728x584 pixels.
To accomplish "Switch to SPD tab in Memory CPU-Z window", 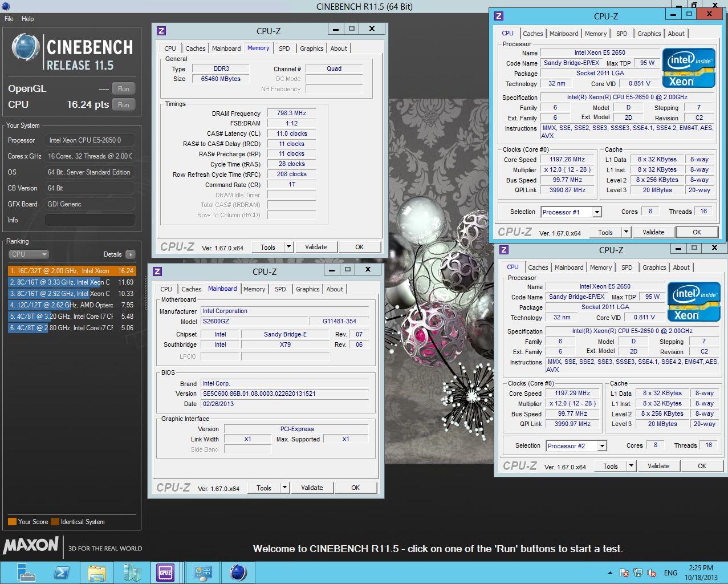I will pos(284,48).
